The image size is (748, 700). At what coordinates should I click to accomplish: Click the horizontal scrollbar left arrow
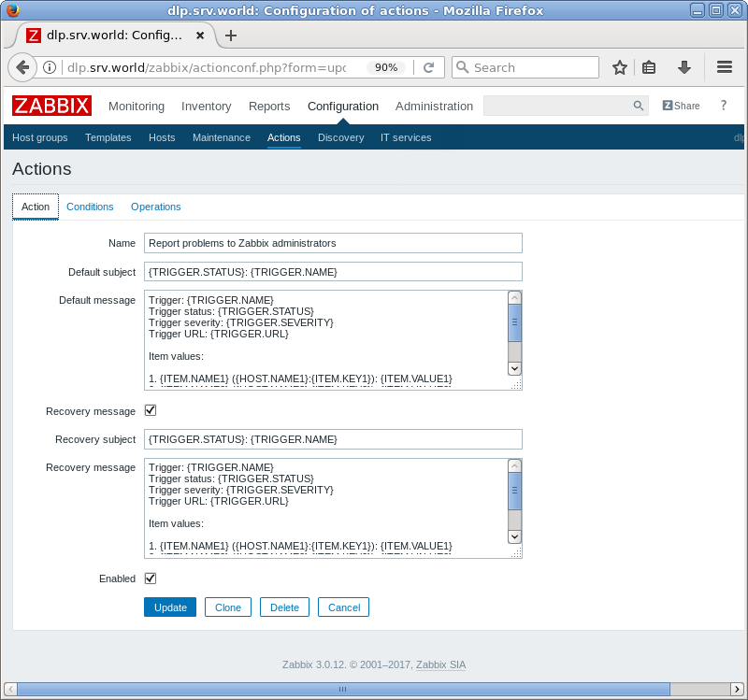point(10,689)
